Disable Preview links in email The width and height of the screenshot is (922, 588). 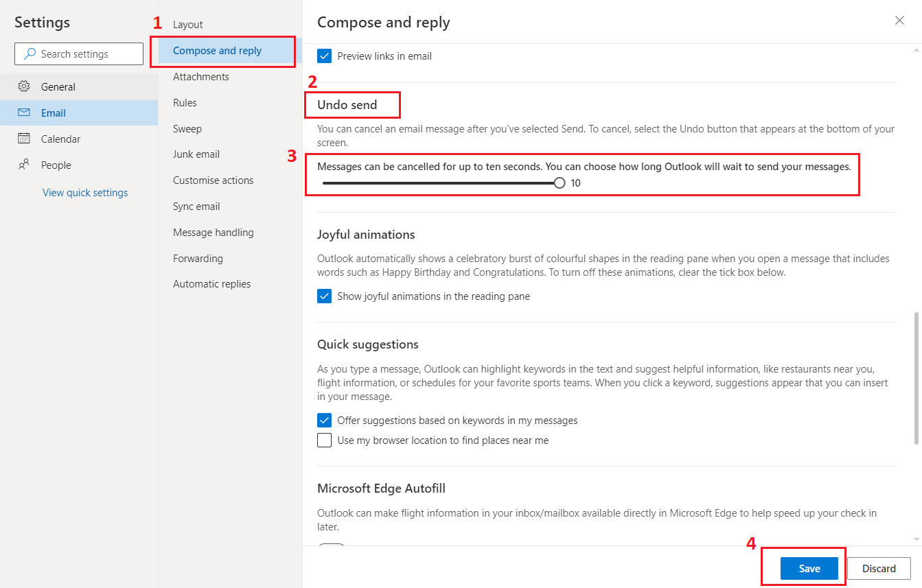324,56
